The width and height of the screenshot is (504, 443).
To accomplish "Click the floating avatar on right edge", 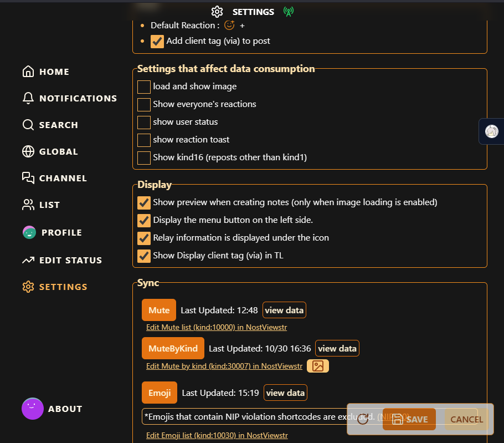I will pyautogui.click(x=491, y=131).
